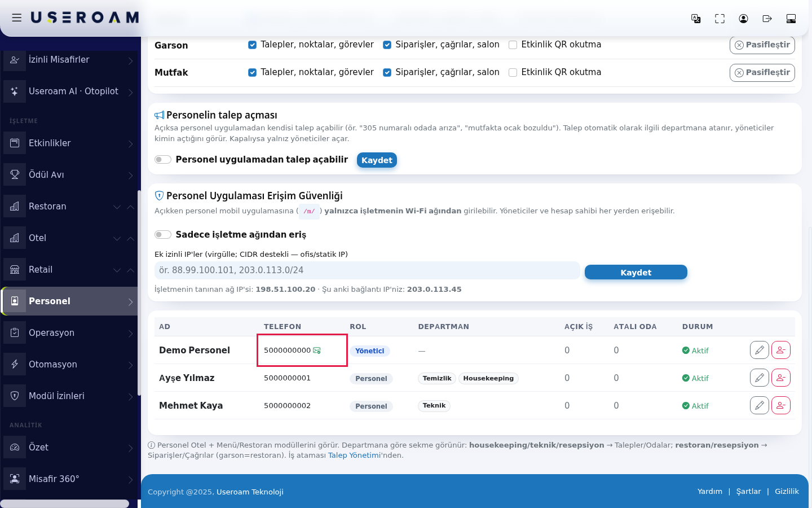Click the Modül İzinleri shield icon
Image resolution: width=812 pixels, height=508 pixels.
point(15,396)
